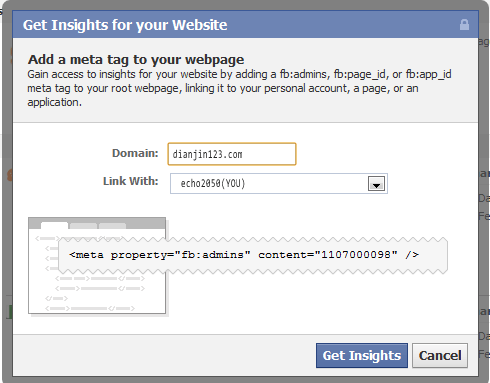Click the meta tag code snippet
Screen dimensions: 490x383
(244, 255)
